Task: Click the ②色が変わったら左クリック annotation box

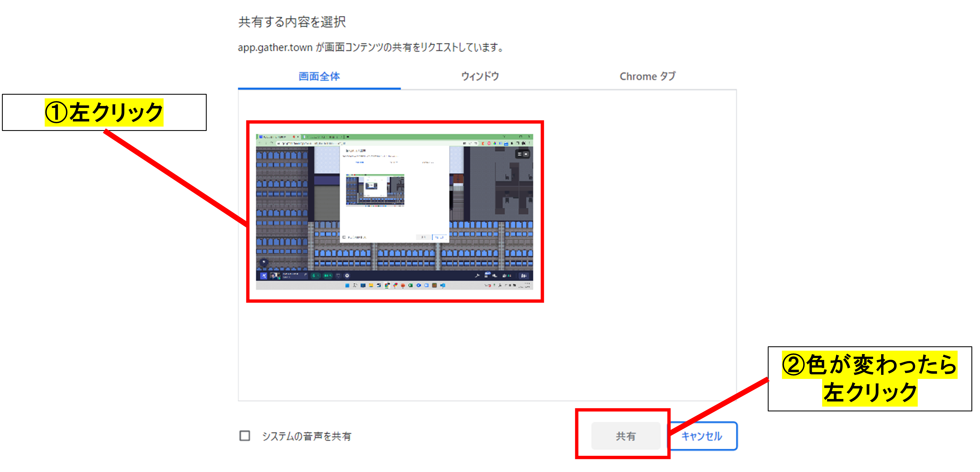Action: click(869, 378)
